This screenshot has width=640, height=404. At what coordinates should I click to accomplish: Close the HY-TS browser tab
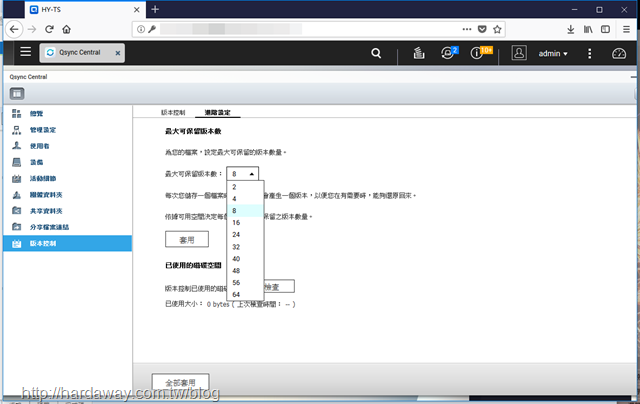(x=137, y=10)
